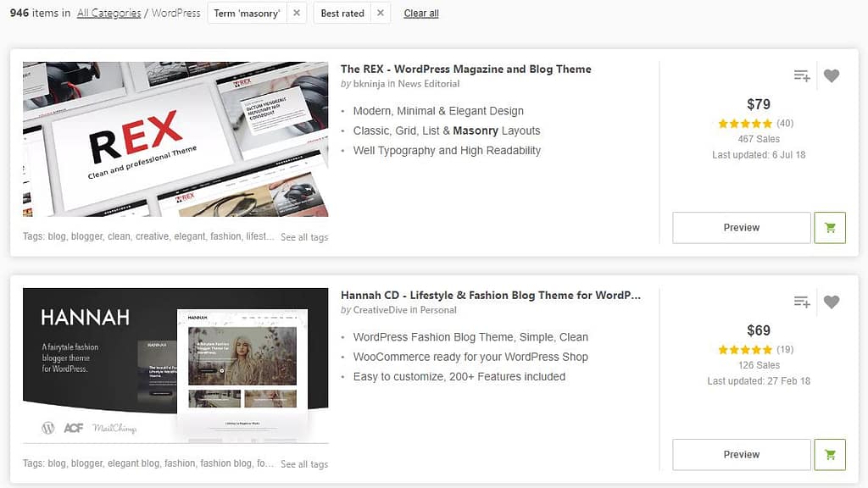This screenshot has height=488, width=868.
Task: Select the 'creative' tag under REX theme
Action: [x=153, y=236]
